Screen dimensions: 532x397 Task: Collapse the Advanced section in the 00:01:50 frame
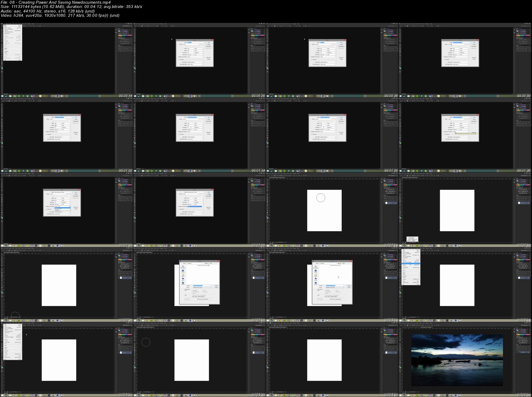click(x=46, y=209)
